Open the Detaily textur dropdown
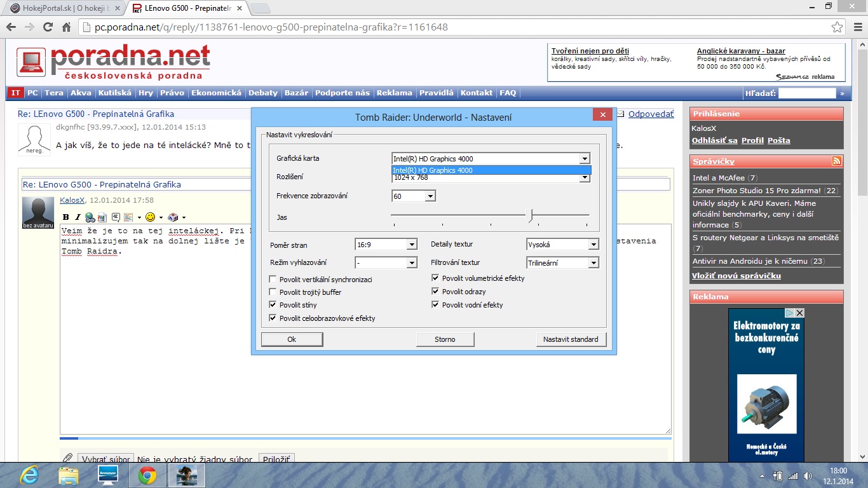 pyautogui.click(x=593, y=245)
